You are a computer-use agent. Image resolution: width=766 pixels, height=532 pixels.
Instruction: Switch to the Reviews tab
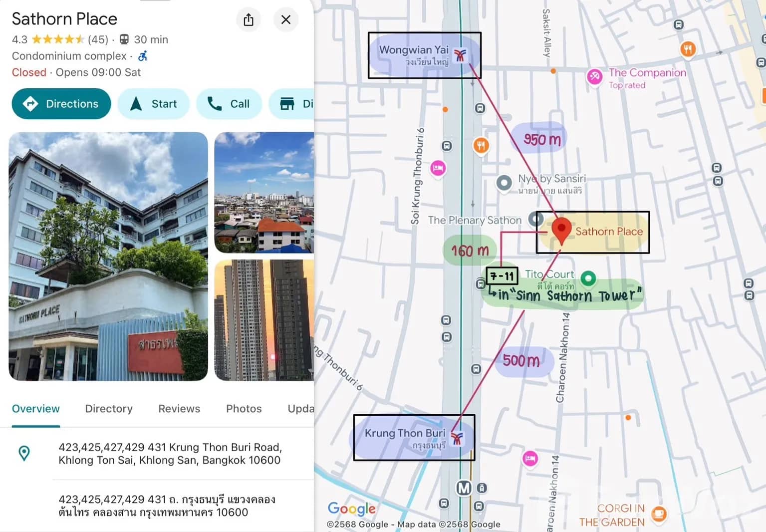[179, 409]
